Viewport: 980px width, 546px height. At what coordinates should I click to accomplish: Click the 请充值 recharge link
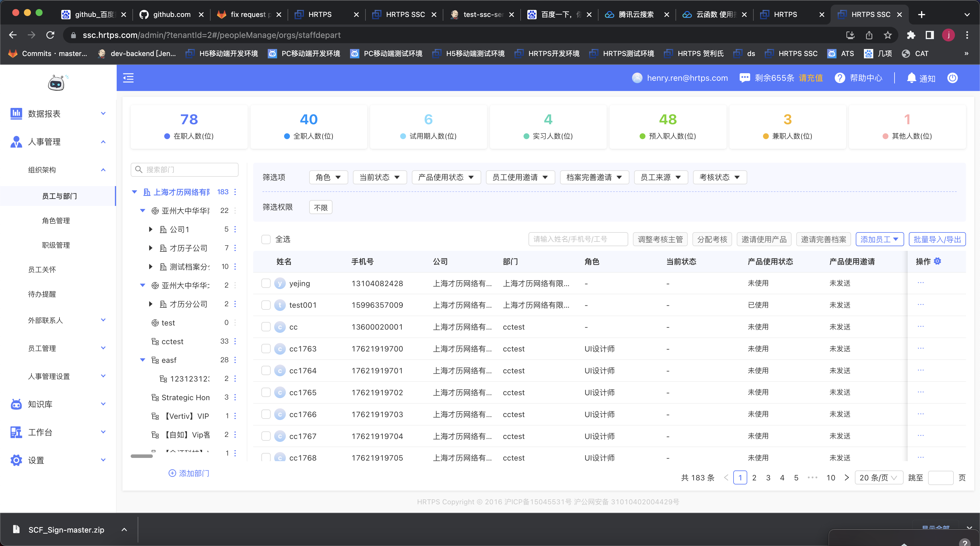pos(810,78)
